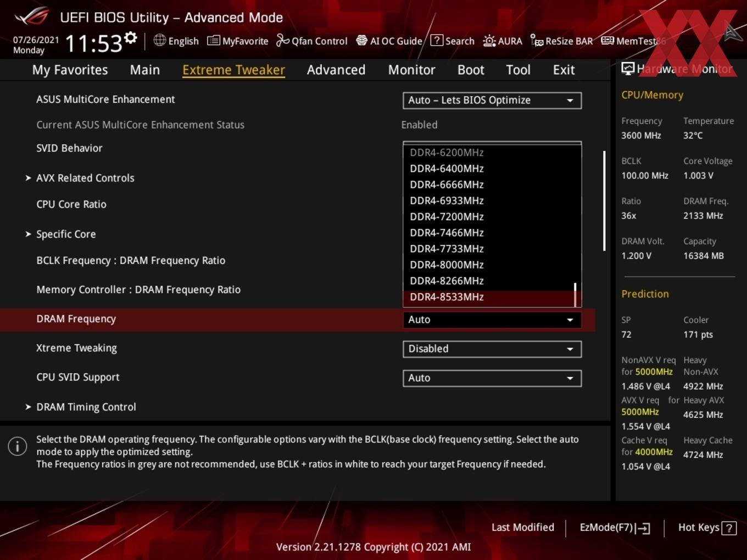Select DDR4-8533MHz highlighted option
This screenshot has width=747, height=560.
(492, 297)
